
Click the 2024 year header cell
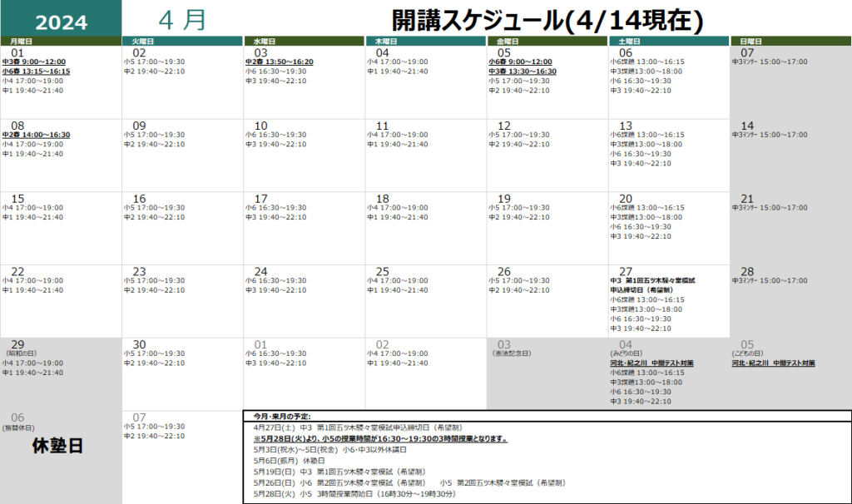(x=62, y=22)
